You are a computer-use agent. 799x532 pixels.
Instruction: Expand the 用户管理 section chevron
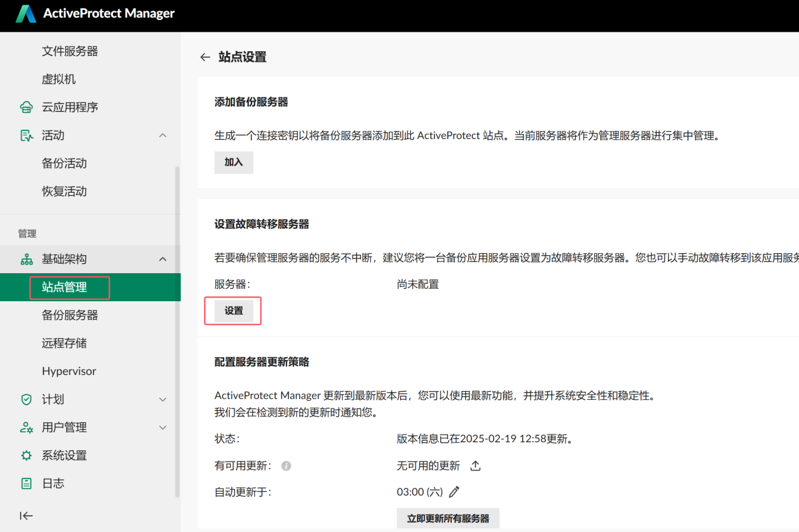163,428
